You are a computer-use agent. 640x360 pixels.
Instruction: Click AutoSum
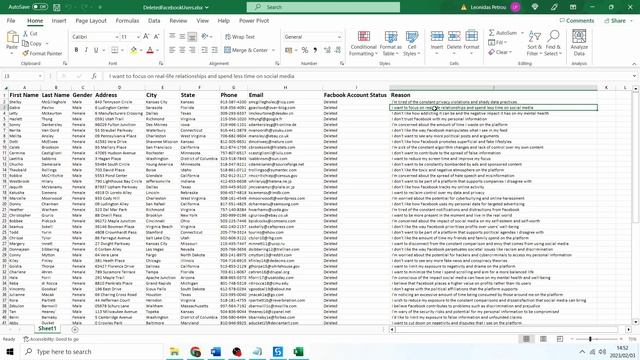(503, 33)
